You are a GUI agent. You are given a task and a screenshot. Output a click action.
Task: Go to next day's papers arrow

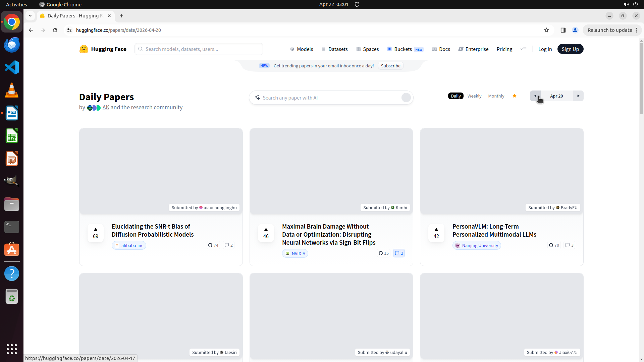[x=578, y=96]
